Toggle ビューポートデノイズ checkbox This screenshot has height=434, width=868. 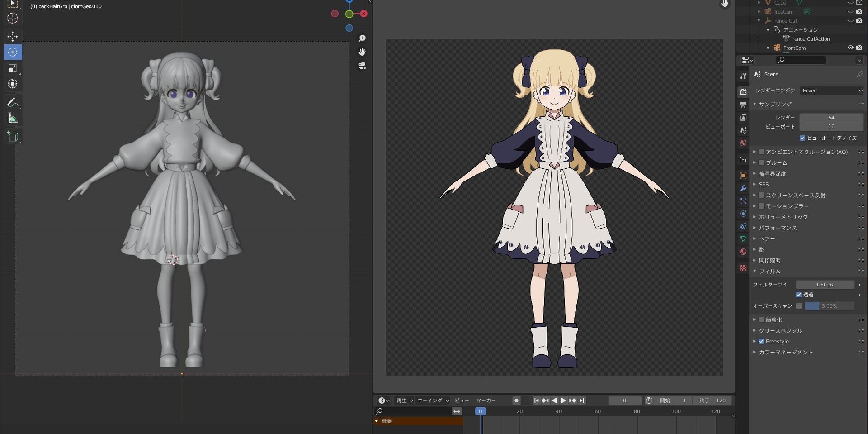tap(802, 138)
